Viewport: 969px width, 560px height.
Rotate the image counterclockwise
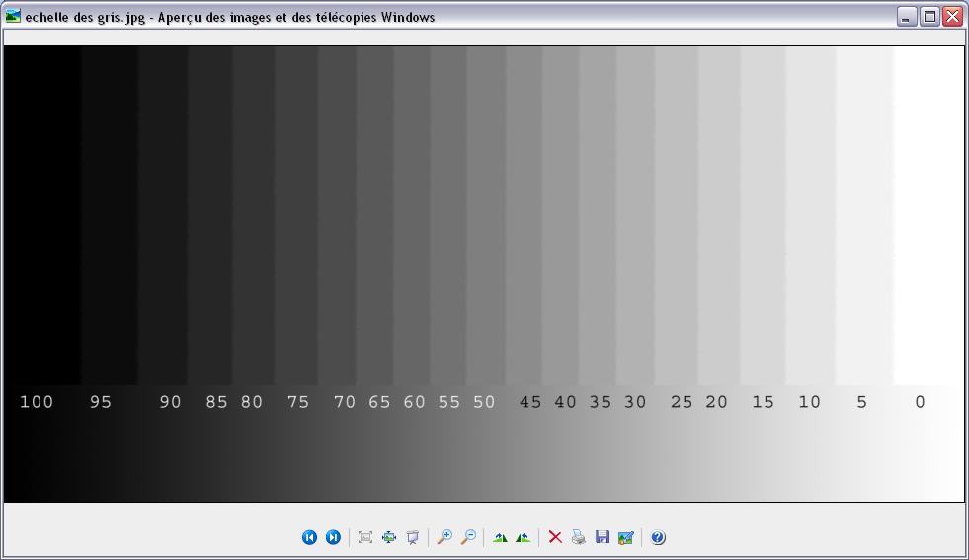(x=523, y=537)
